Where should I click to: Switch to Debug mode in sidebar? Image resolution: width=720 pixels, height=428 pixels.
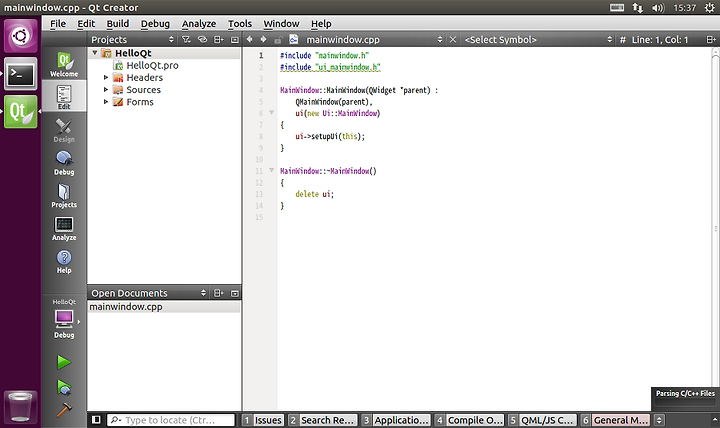click(x=64, y=163)
